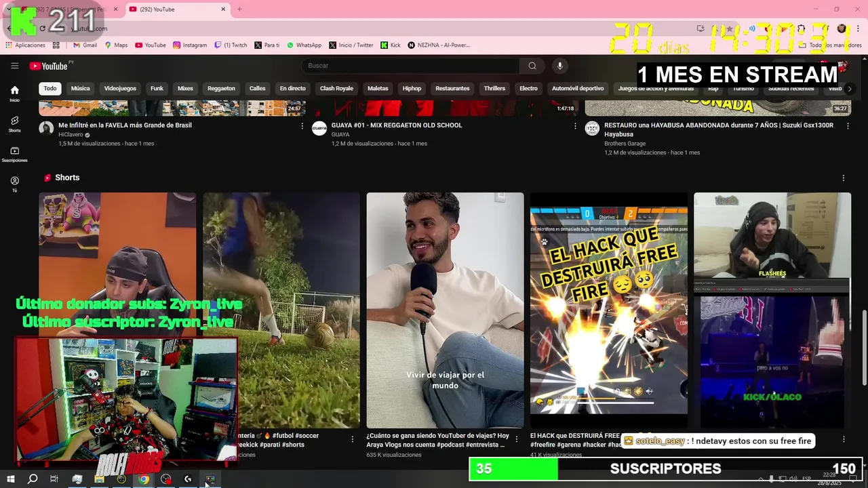Close the (292) YouTube tab
Image resolution: width=868 pixels, height=488 pixels.
click(x=223, y=9)
